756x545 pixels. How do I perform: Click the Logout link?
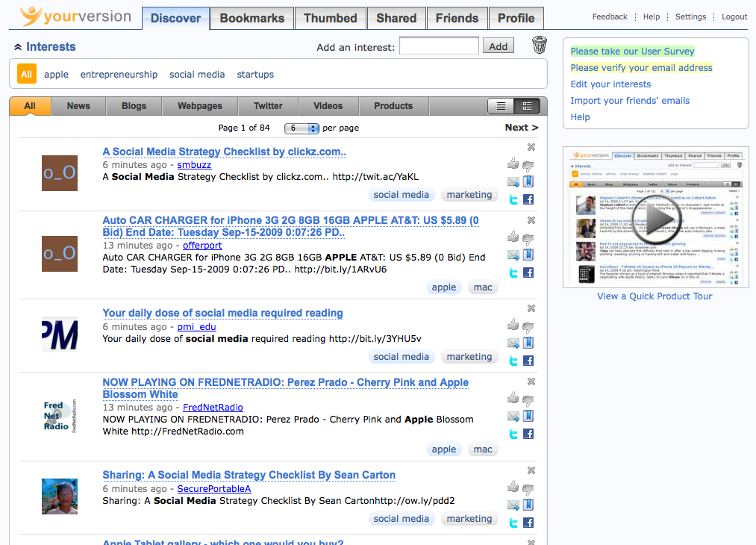734,17
